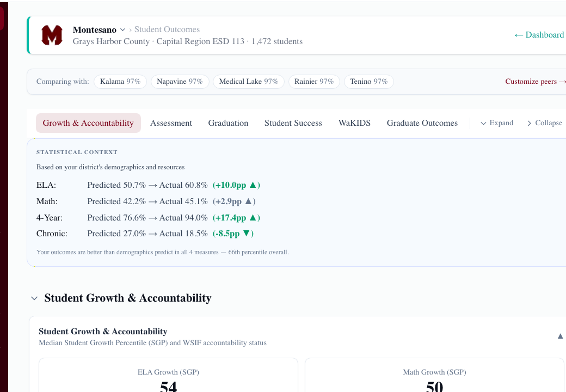Select the Napavine 97% peer chip
The image size is (566, 392).
(180, 82)
